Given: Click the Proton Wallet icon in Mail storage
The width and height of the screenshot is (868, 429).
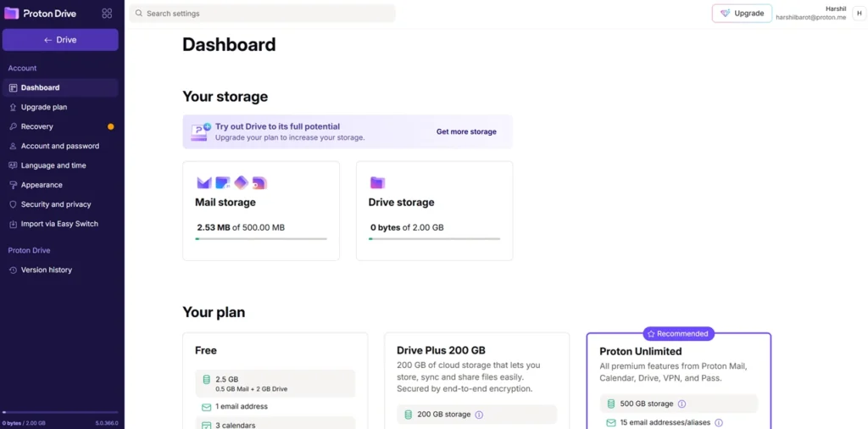Looking at the screenshot, I should (259, 182).
